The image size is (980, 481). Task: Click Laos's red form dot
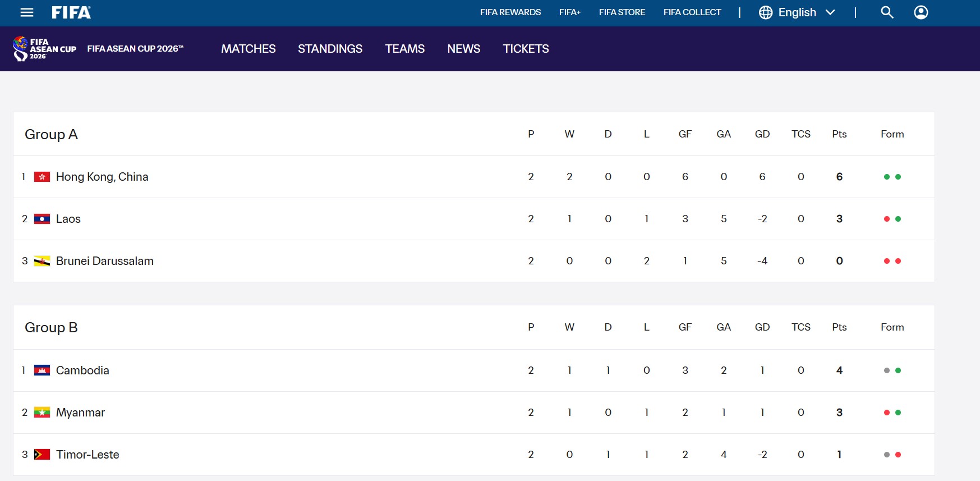[887, 219]
